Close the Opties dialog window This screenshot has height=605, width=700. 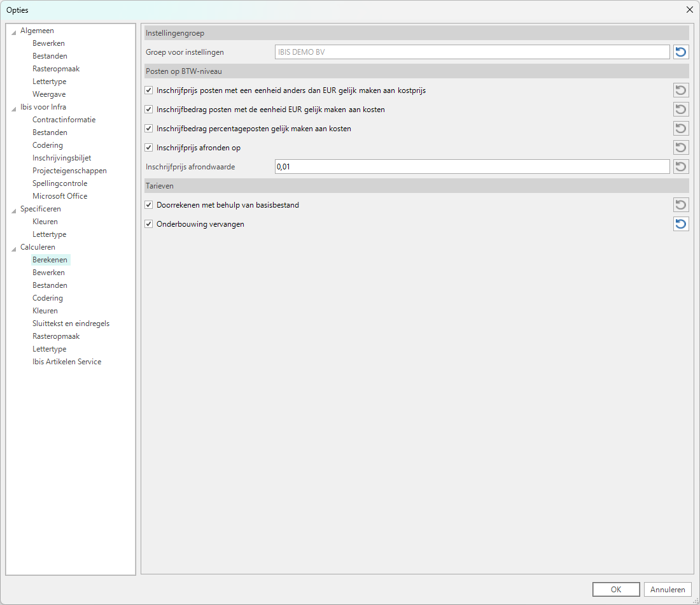click(x=689, y=10)
